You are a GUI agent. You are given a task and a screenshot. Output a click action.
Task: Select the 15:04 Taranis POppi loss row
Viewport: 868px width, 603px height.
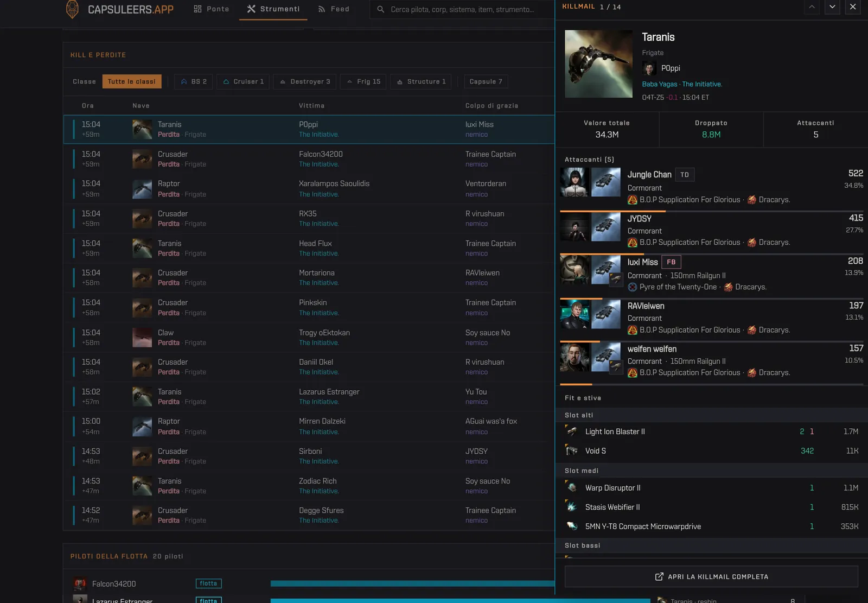309,129
